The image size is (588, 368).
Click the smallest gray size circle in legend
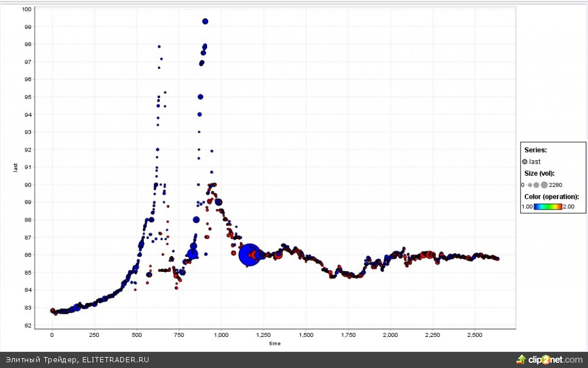tap(526, 185)
